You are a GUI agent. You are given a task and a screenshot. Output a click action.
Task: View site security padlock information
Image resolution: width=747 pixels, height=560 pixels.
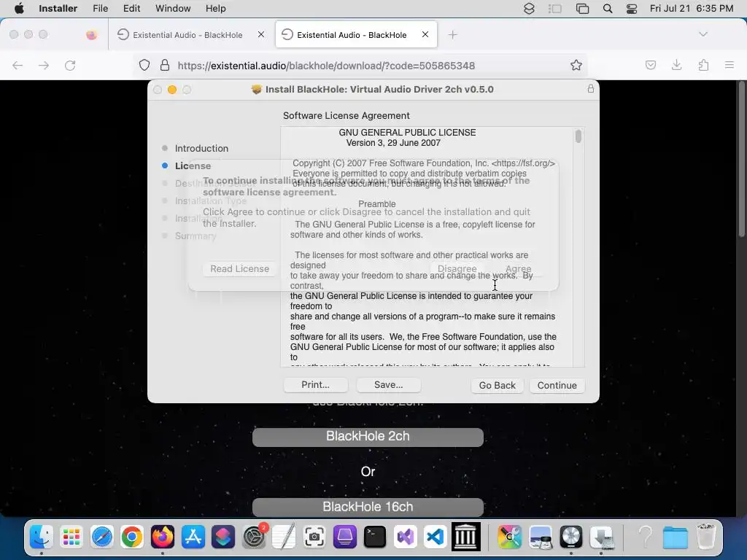click(x=165, y=65)
